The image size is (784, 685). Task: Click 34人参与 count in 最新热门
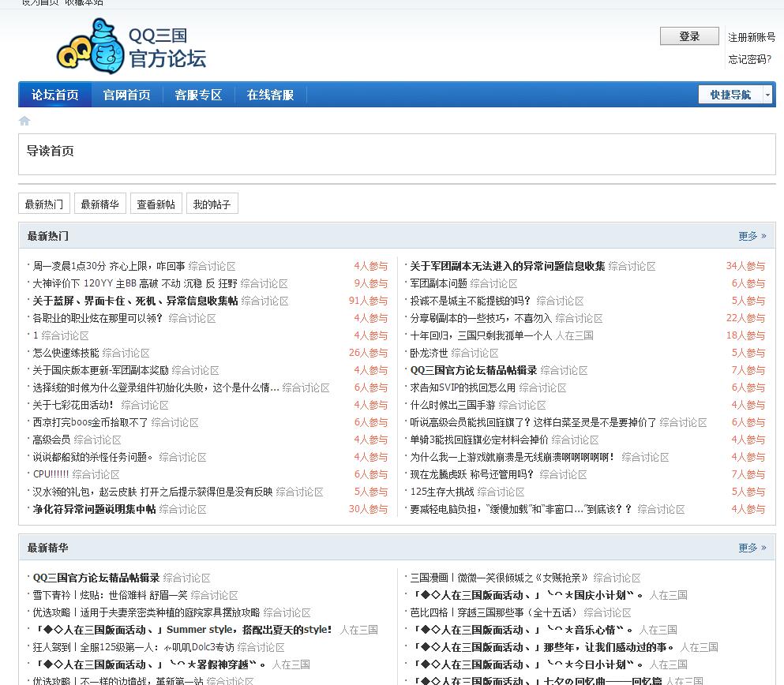(745, 266)
